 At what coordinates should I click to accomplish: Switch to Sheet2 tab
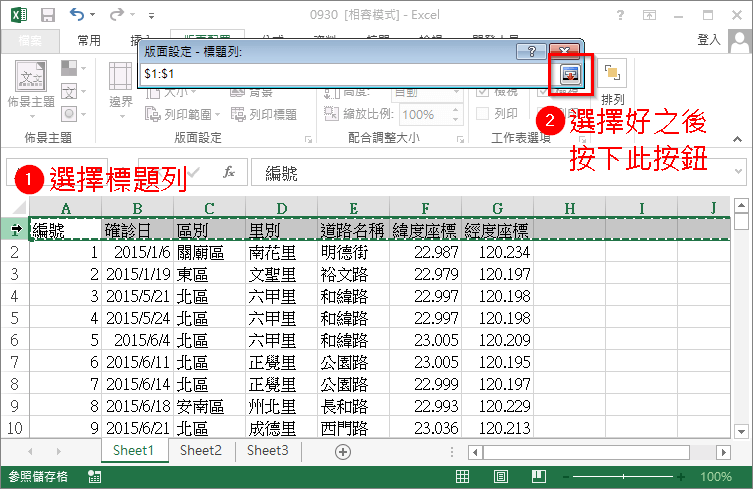(x=201, y=451)
